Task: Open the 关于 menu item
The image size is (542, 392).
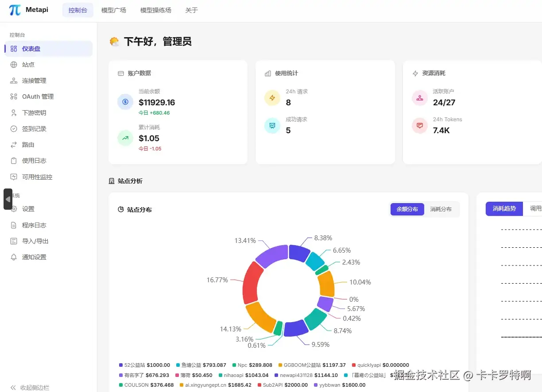Action: (x=191, y=9)
